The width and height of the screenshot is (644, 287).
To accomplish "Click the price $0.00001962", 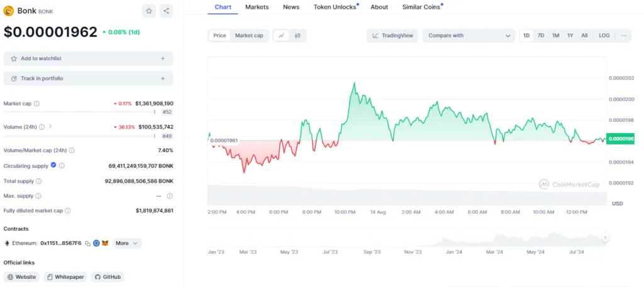I will click(x=50, y=32).
